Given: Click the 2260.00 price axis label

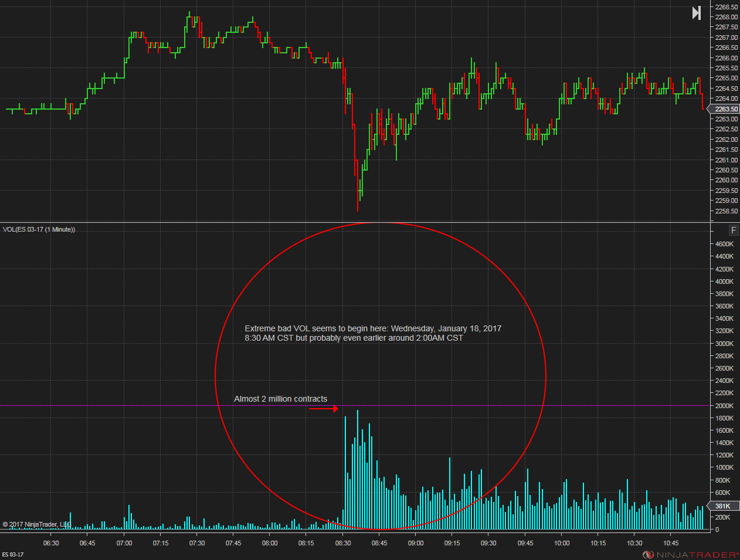Looking at the screenshot, I should click(727, 180).
